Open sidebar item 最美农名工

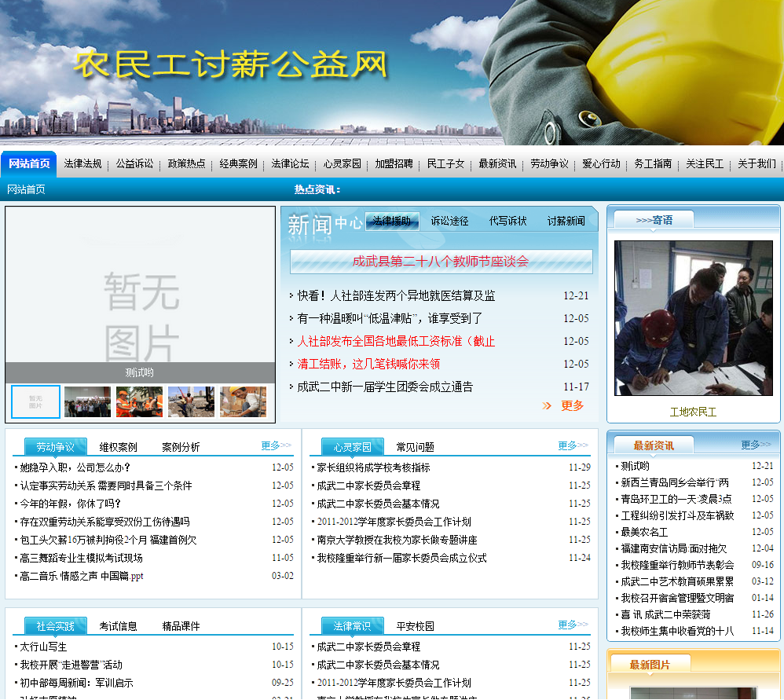click(x=644, y=532)
